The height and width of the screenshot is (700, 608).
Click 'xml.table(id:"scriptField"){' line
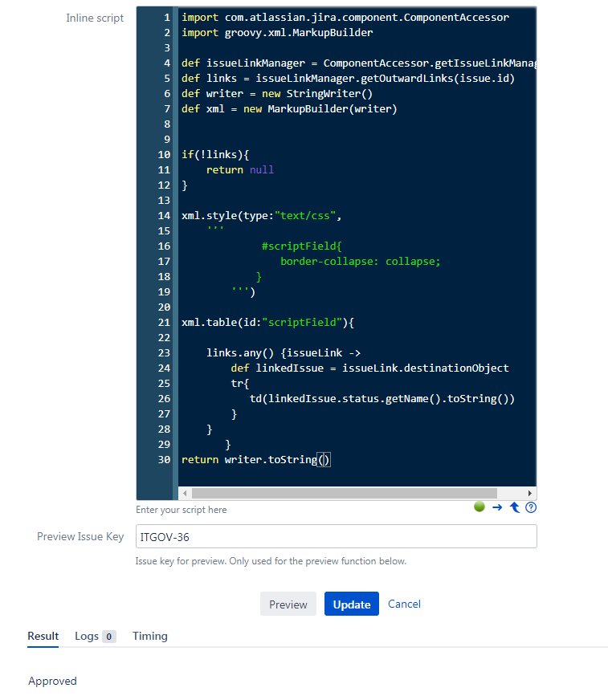point(267,323)
